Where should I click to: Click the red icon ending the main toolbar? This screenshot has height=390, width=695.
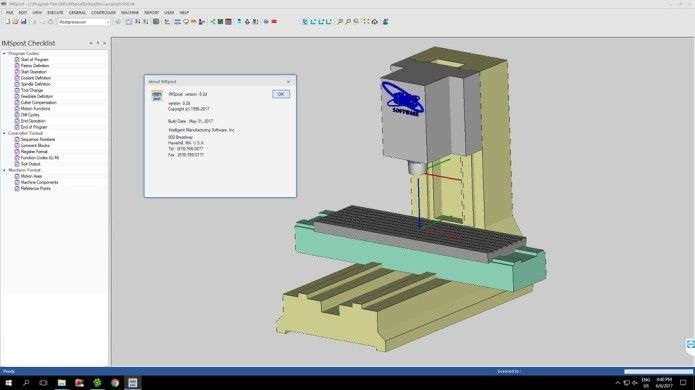274,22
